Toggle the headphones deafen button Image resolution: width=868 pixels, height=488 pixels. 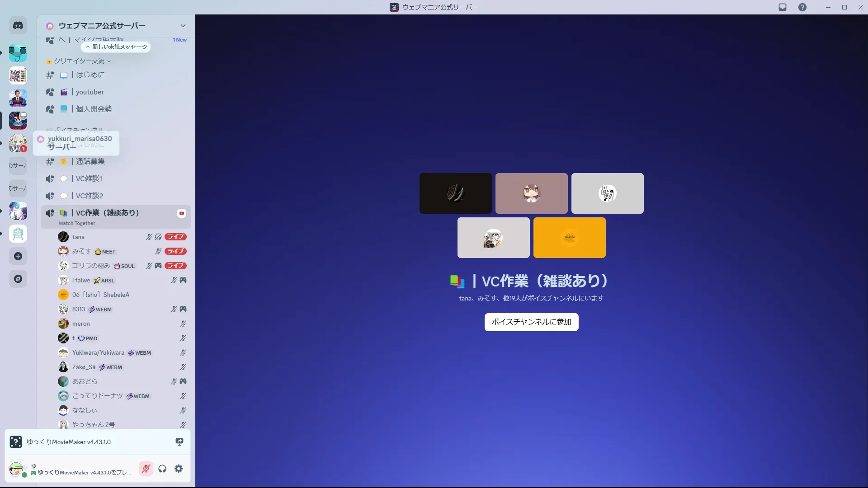[x=162, y=469]
